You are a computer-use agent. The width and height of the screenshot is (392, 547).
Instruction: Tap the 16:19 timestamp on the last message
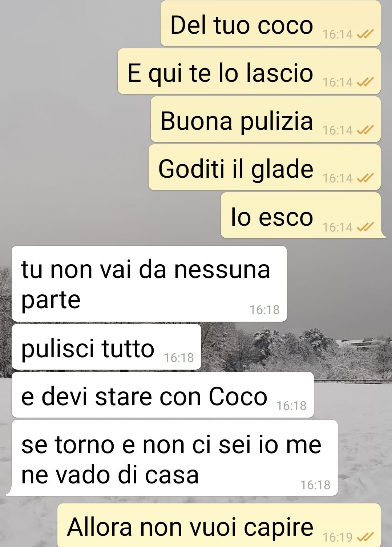(338, 537)
